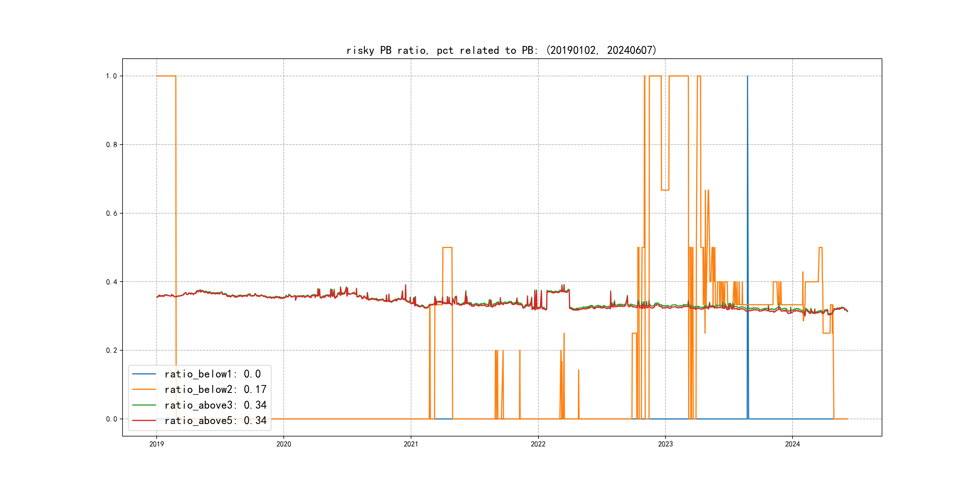The width and height of the screenshot is (980, 490).
Task: Select the 'ratio_above3: 0.34' legend label
Action: click(215, 405)
